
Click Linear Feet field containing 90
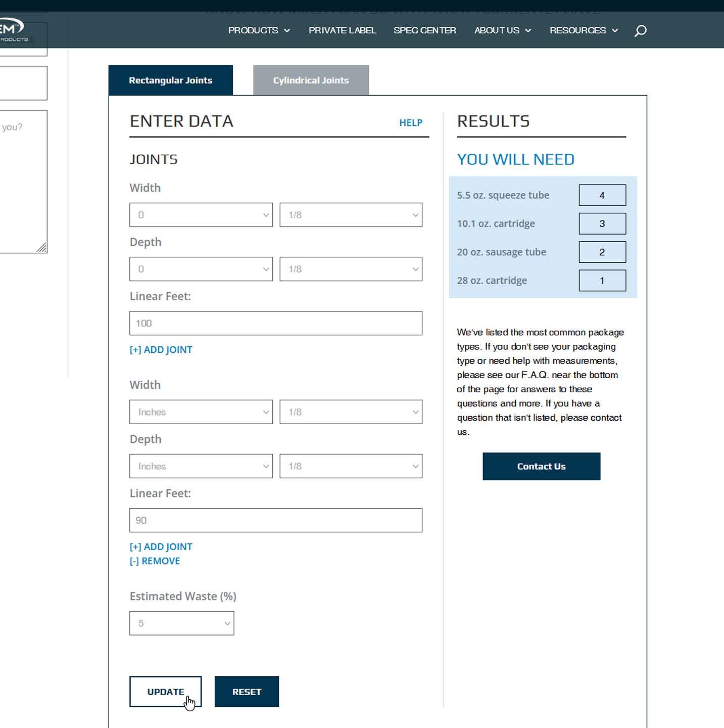[275, 520]
